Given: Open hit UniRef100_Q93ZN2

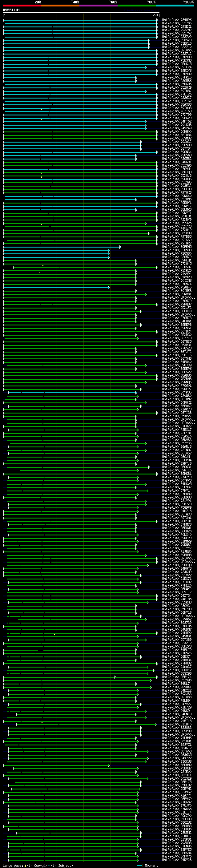Looking at the screenshot, I should pyautogui.click(x=176, y=30).
